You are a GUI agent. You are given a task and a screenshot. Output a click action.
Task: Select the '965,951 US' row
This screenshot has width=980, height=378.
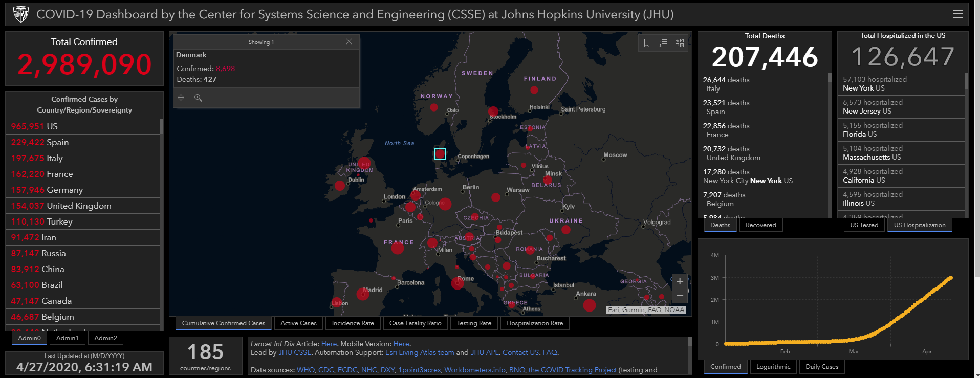(x=83, y=126)
